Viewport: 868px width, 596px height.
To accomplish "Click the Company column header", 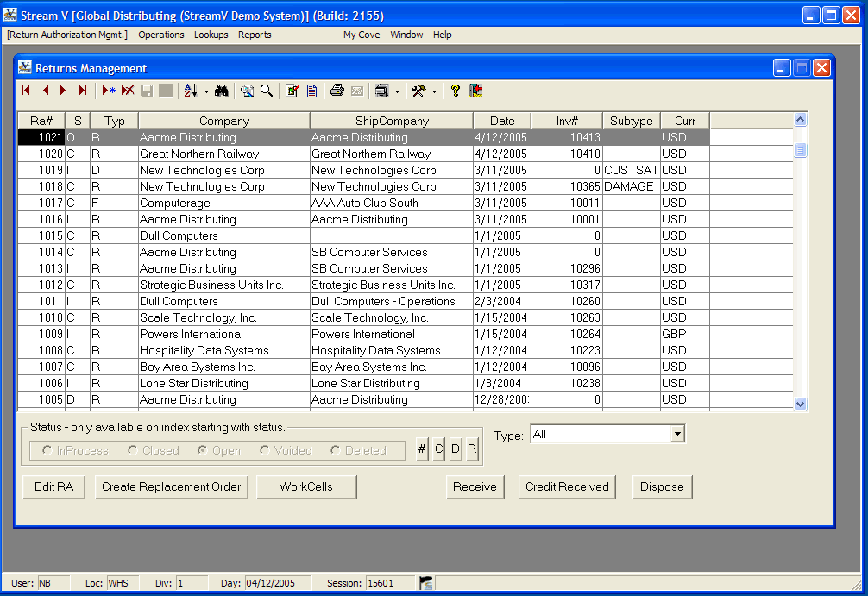I will (x=224, y=121).
